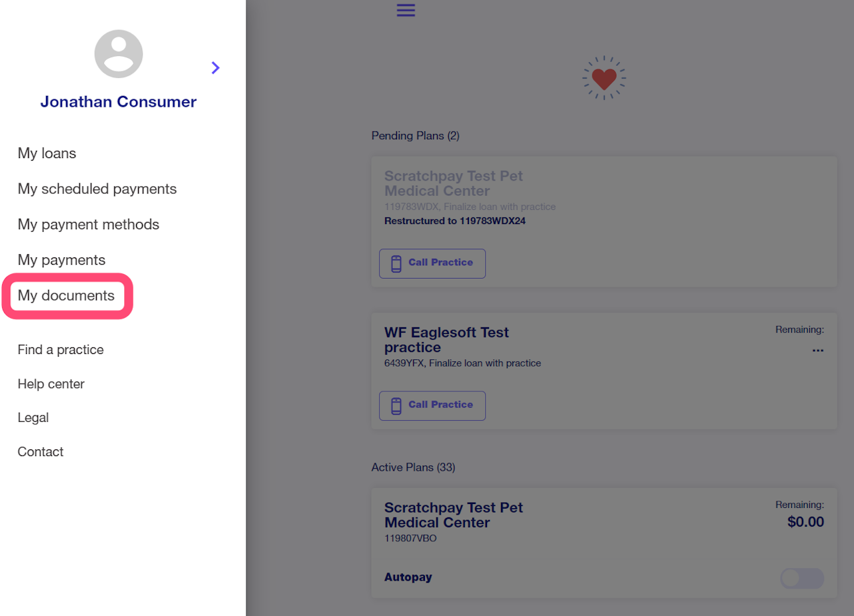854x616 pixels.
Task: Select My payments menu item
Action: point(61,260)
